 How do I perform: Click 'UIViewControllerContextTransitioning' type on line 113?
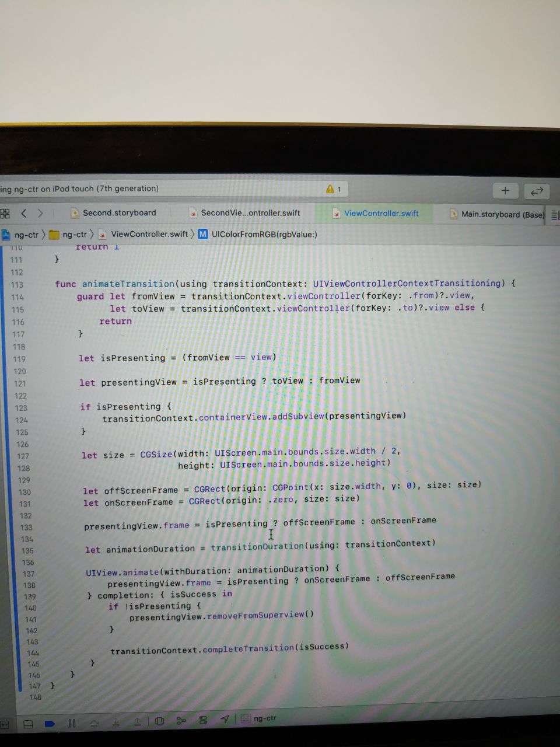pos(408,283)
